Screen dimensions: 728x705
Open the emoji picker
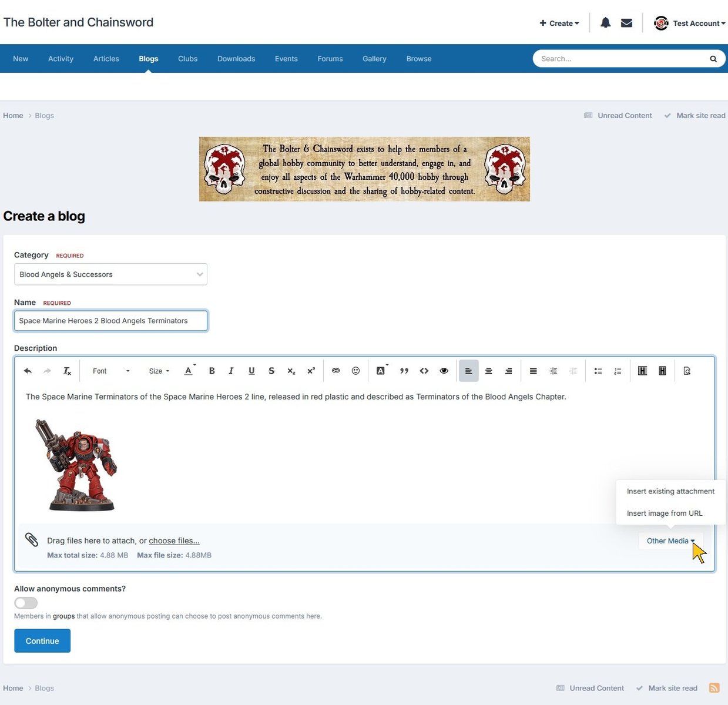point(355,371)
